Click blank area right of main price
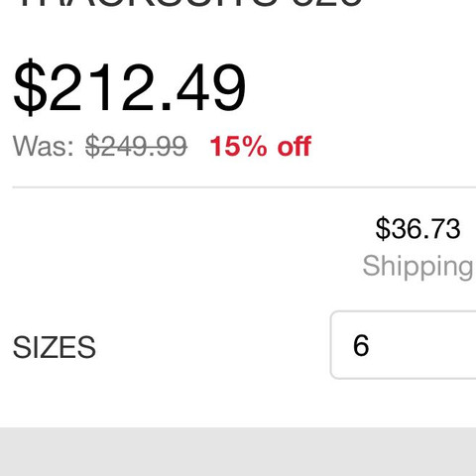This screenshot has width=476, height=476. [x=360, y=87]
